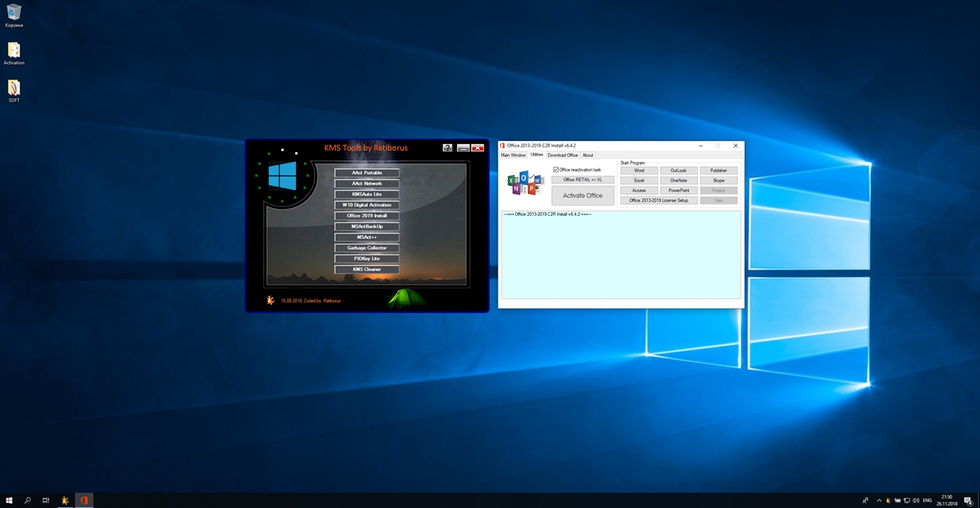Open Office 2013-2019 License Setup
The width and height of the screenshot is (980, 508).
point(659,200)
